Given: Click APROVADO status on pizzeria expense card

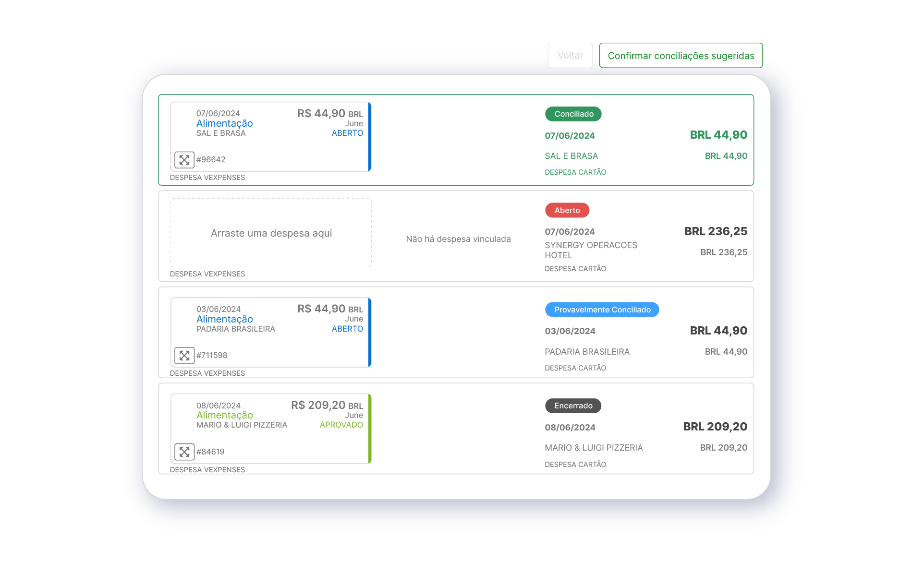Looking at the screenshot, I should click(x=341, y=425).
